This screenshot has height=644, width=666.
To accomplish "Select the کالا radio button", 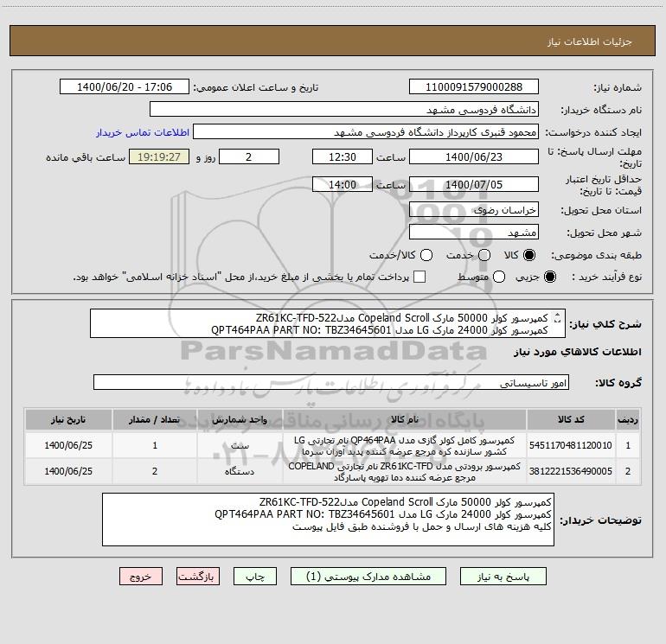I will click(x=529, y=255).
